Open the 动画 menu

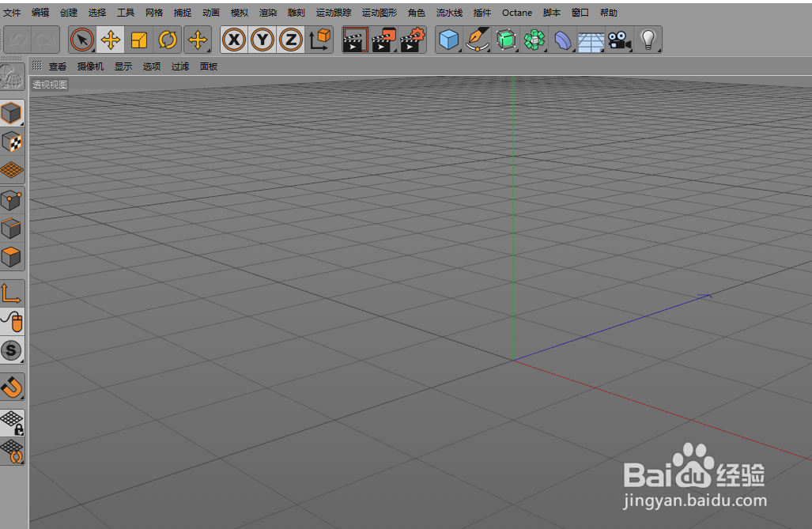point(211,13)
